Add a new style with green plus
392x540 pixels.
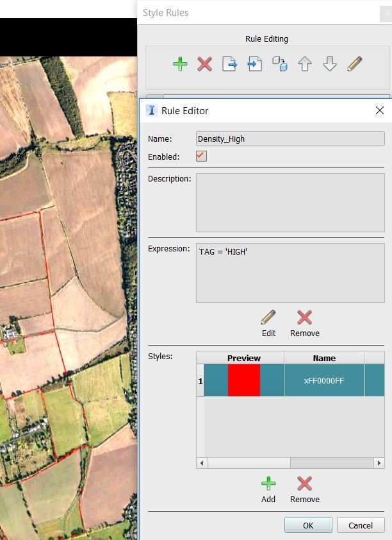(268, 490)
